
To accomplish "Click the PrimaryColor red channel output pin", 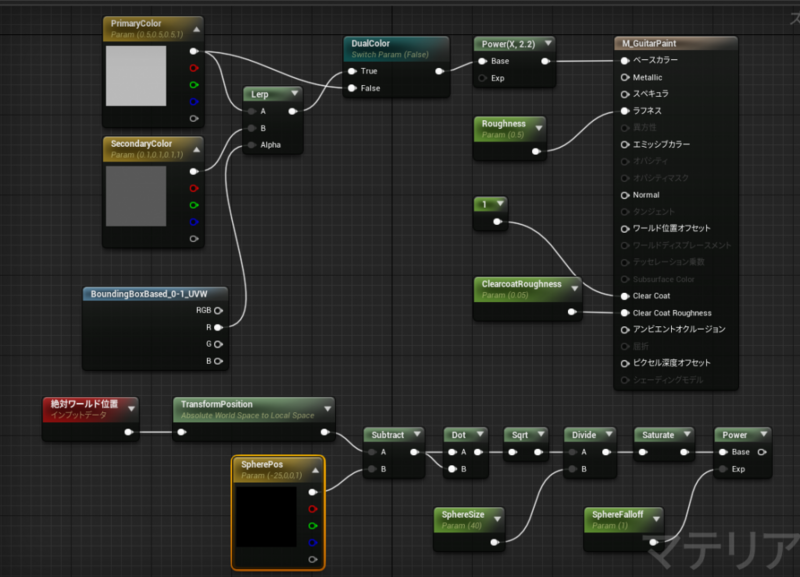I will tap(194, 68).
